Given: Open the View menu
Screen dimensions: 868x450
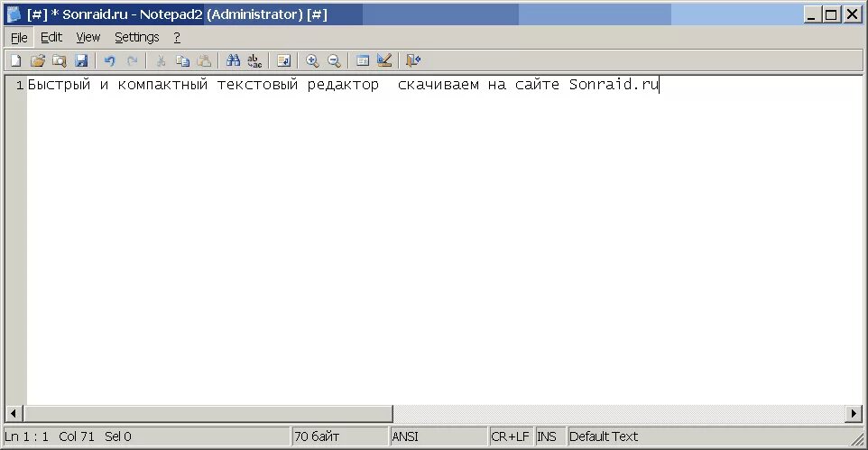Looking at the screenshot, I should 88,37.
